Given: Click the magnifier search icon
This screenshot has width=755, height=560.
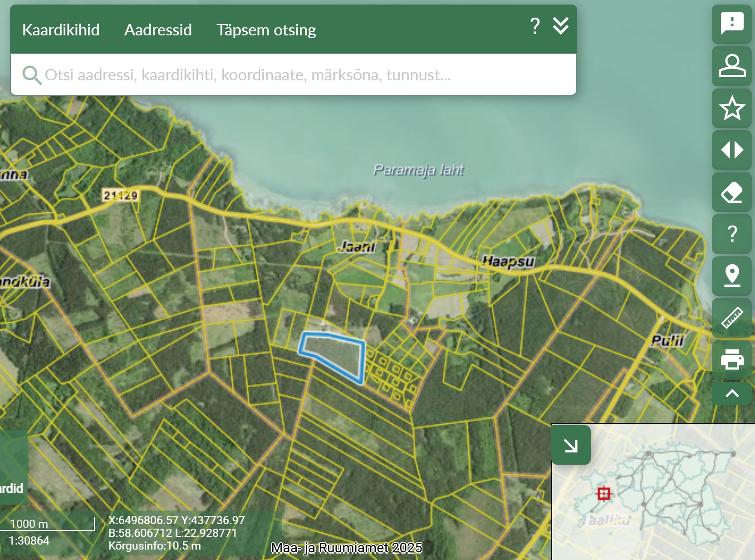Looking at the screenshot, I should coord(32,75).
